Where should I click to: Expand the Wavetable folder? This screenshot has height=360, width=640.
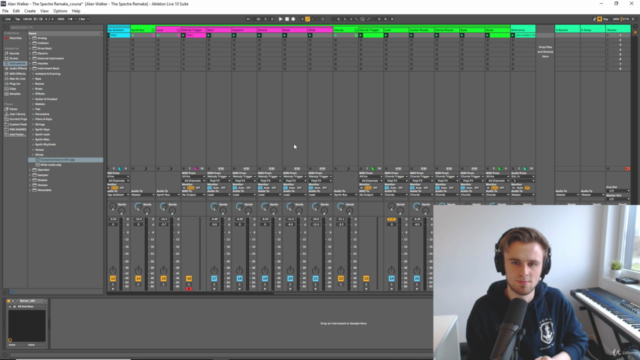click(30, 190)
